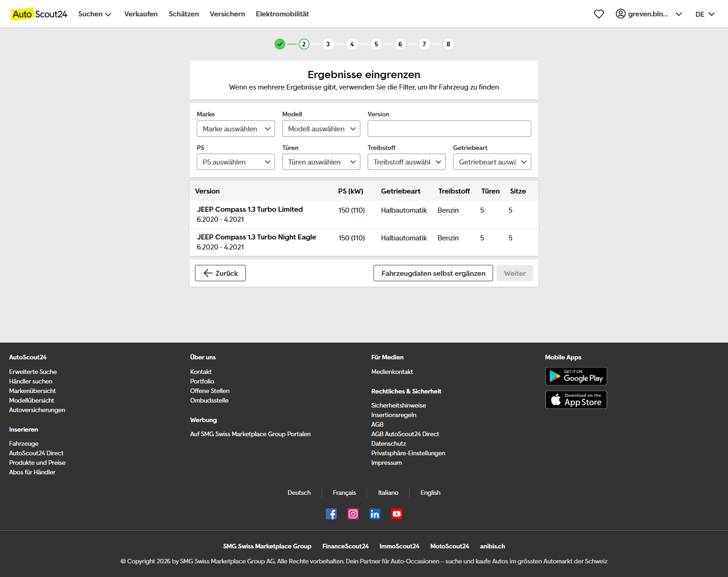Click Fahrzeugdaten selbst ergänzen button
The width and height of the screenshot is (728, 577).
(x=433, y=273)
